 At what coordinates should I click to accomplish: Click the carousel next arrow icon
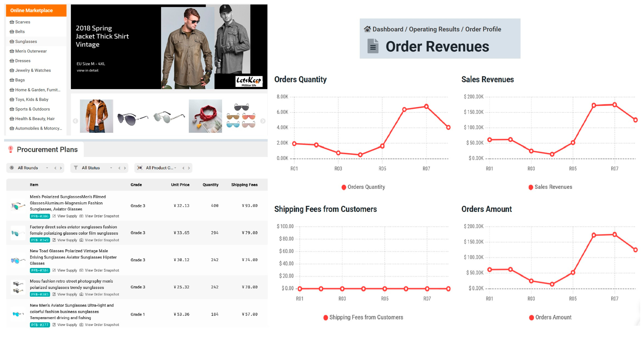click(263, 121)
